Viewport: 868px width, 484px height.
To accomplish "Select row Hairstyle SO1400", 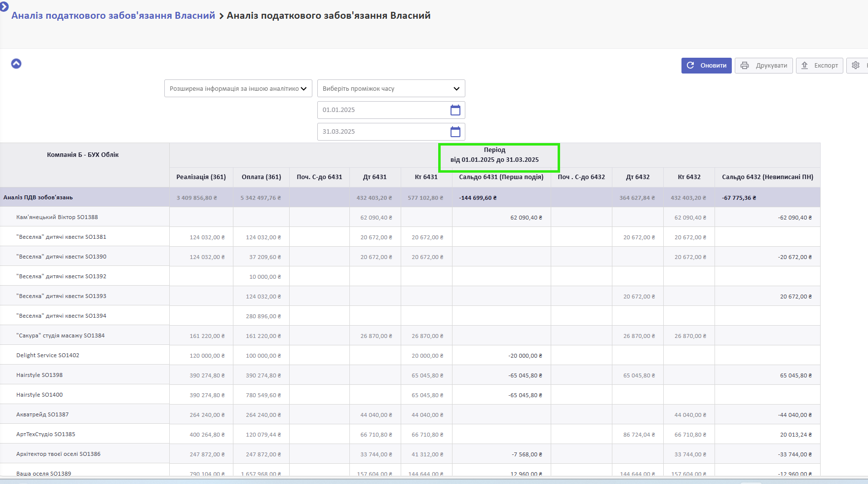I will click(410, 395).
